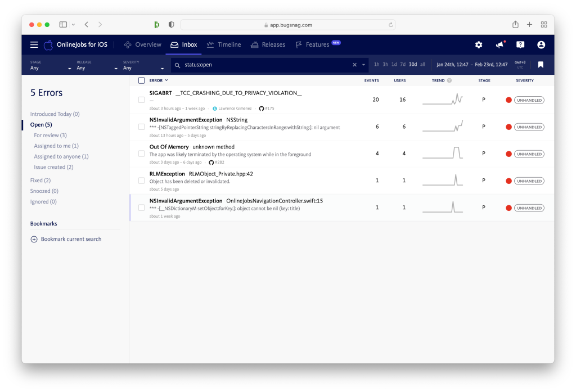576x392 pixels.
Task: Switch to the Timeline tab
Action: click(224, 45)
